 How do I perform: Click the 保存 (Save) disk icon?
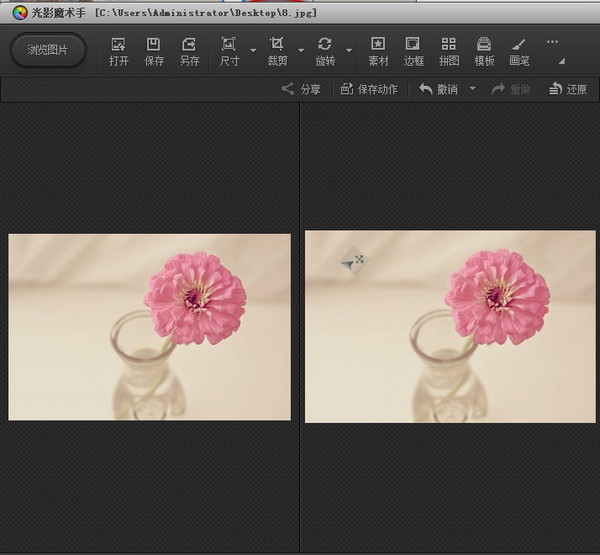point(154,45)
